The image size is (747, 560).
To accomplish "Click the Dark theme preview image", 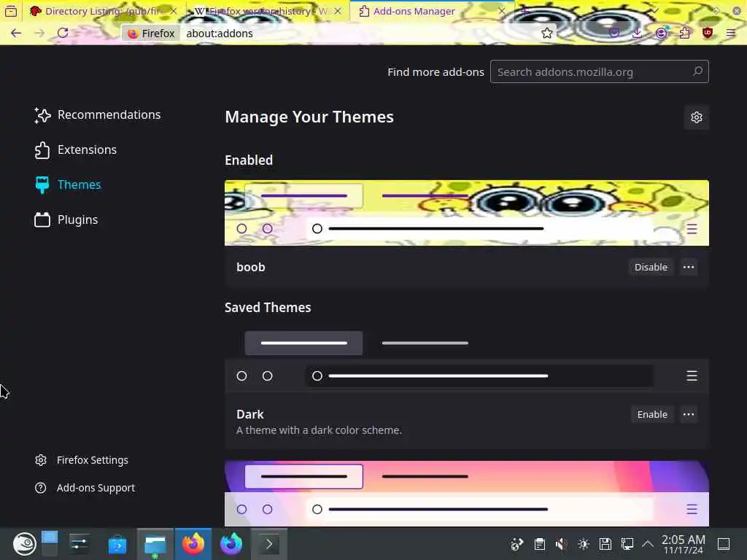I will pos(466,359).
